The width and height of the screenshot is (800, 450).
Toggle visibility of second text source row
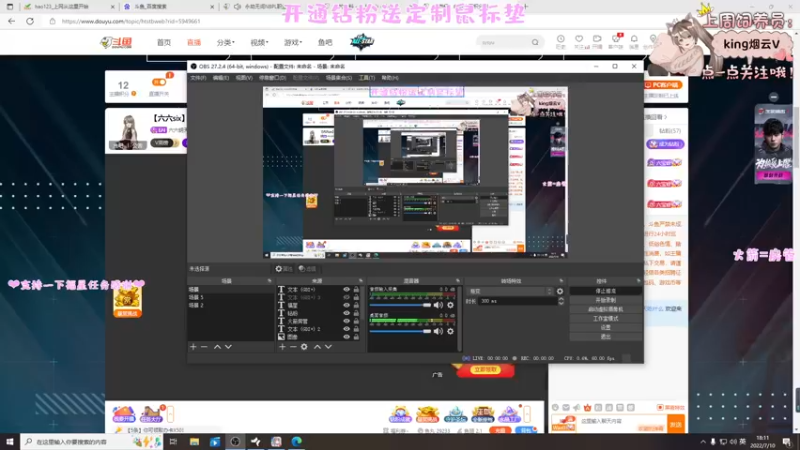click(346, 297)
